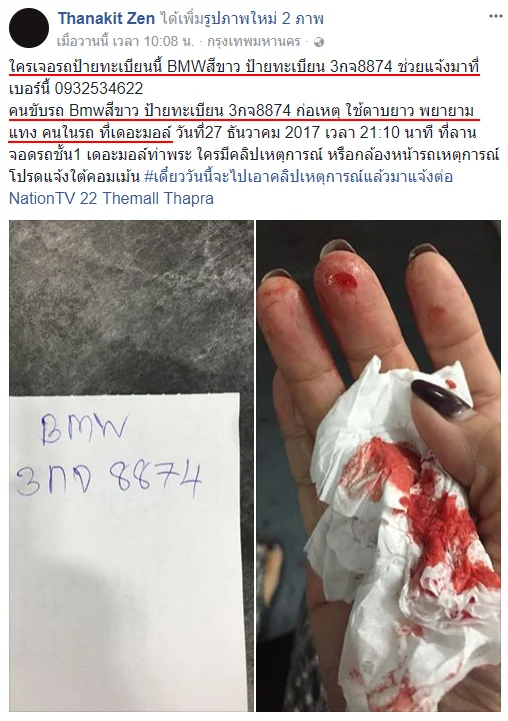Open the กรุงเทพมหานคร location link

point(254,42)
